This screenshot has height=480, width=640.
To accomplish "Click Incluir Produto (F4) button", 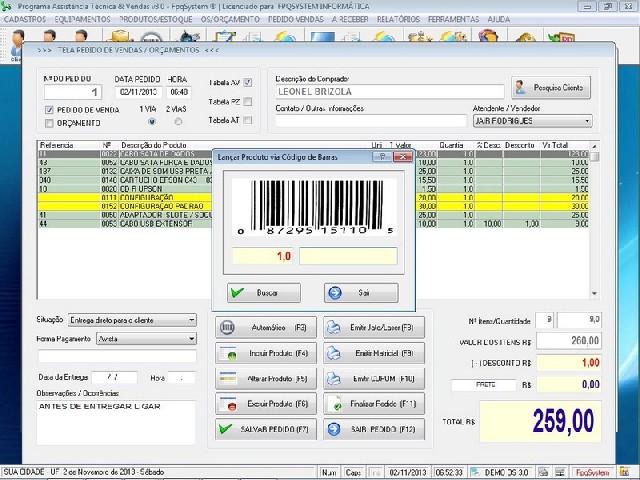I will coord(265,354).
